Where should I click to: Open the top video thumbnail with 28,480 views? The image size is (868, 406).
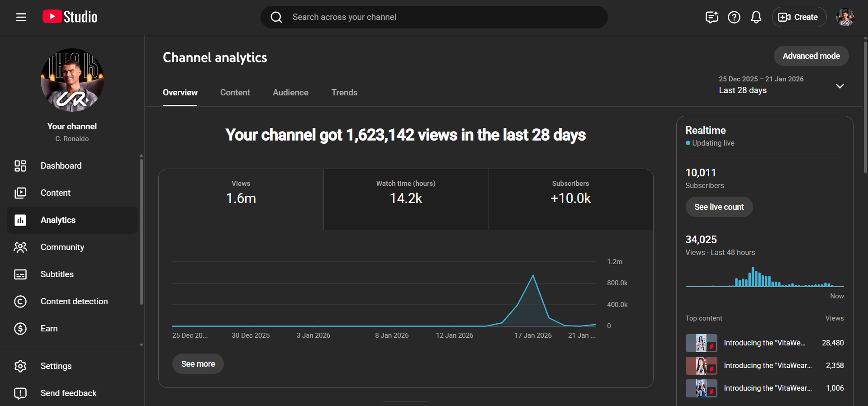701,343
